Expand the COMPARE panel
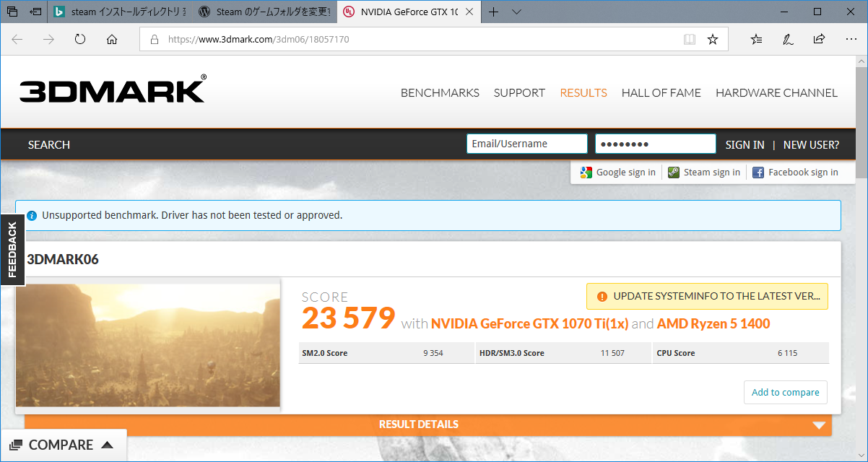This screenshot has height=462, width=868. tap(63, 445)
